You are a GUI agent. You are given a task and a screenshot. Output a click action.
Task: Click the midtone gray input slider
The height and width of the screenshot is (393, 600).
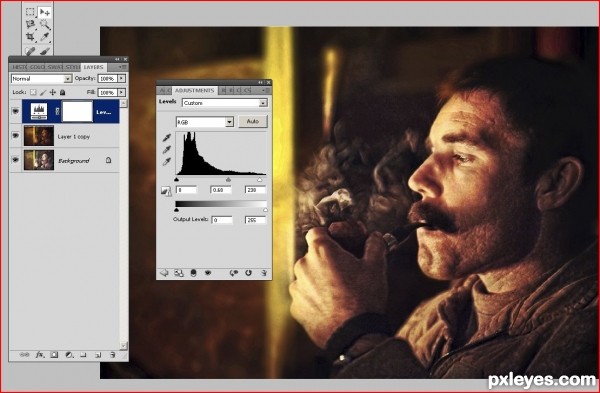[x=228, y=179]
